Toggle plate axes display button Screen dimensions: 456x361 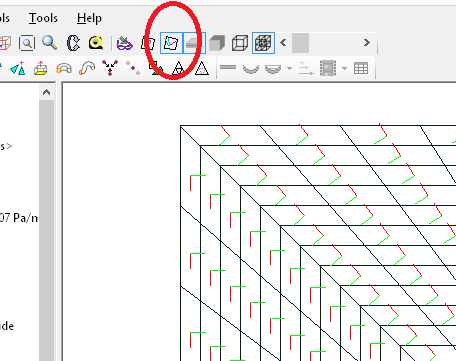(x=171, y=43)
